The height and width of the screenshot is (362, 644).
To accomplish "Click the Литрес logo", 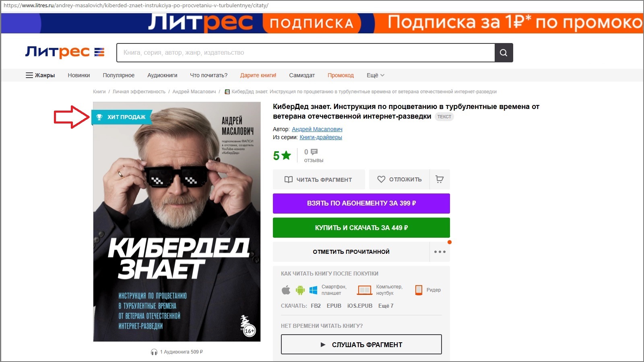I will (65, 52).
